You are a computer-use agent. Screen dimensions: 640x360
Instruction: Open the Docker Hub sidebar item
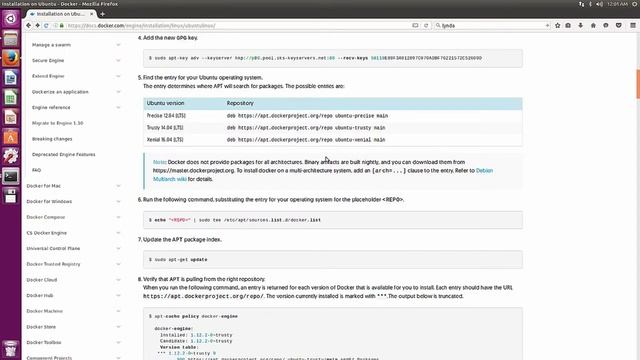[x=40, y=296]
